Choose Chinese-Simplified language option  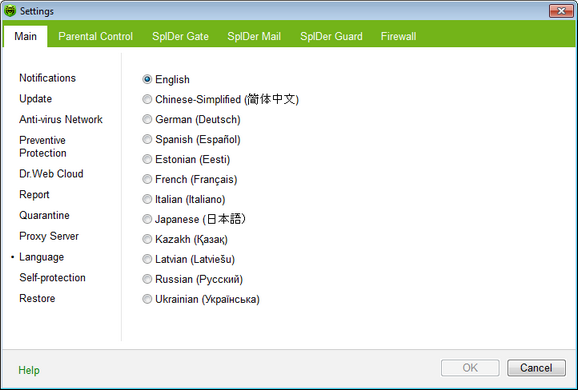(147, 99)
